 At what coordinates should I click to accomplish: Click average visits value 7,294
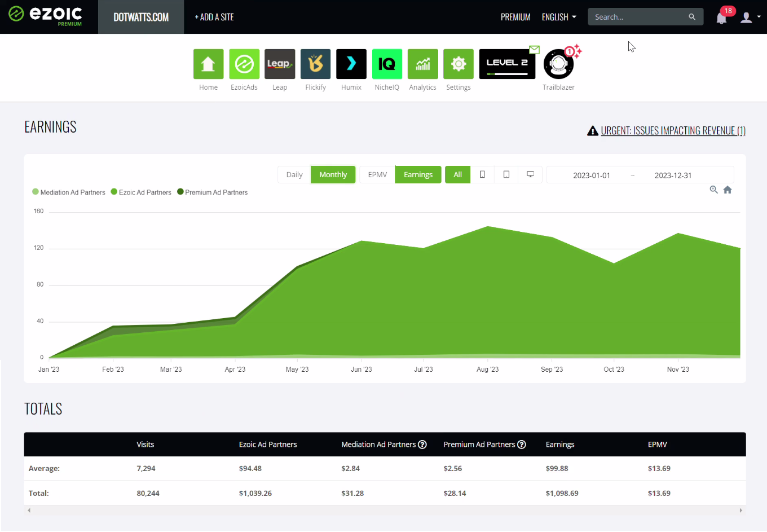[146, 468]
